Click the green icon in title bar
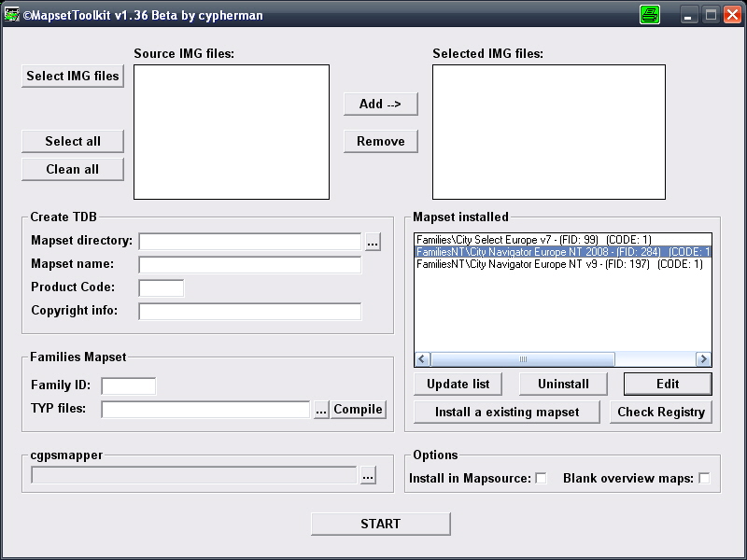747x560 pixels. (x=650, y=14)
